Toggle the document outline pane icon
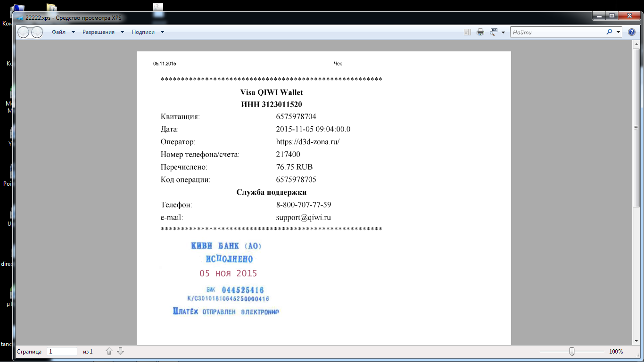Screen dimensions: 644x362 (467, 32)
